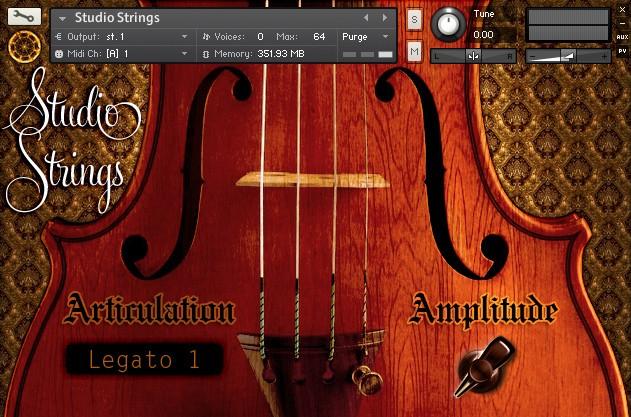The image size is (631, 417).
Task: Click the Max voices value 64
Action: tap(319, 37)
